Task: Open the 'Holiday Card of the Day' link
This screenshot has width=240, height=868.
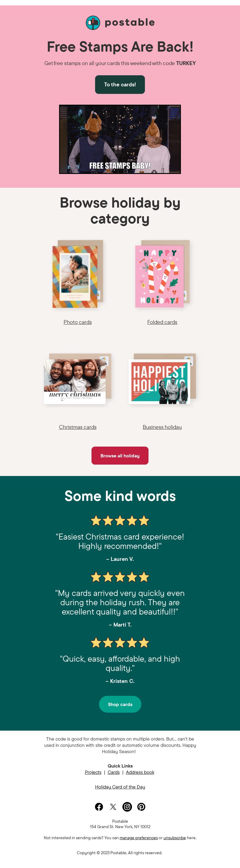Action: 120,787
